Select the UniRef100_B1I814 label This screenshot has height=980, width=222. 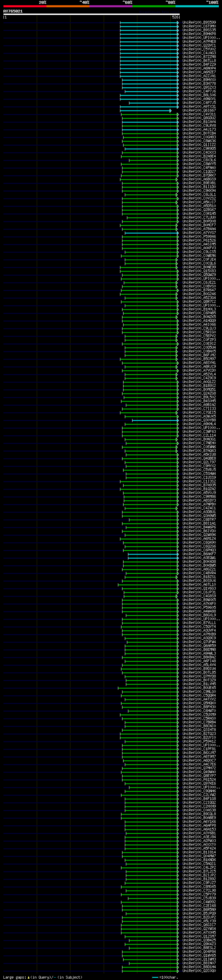click(x=199, y=852)
